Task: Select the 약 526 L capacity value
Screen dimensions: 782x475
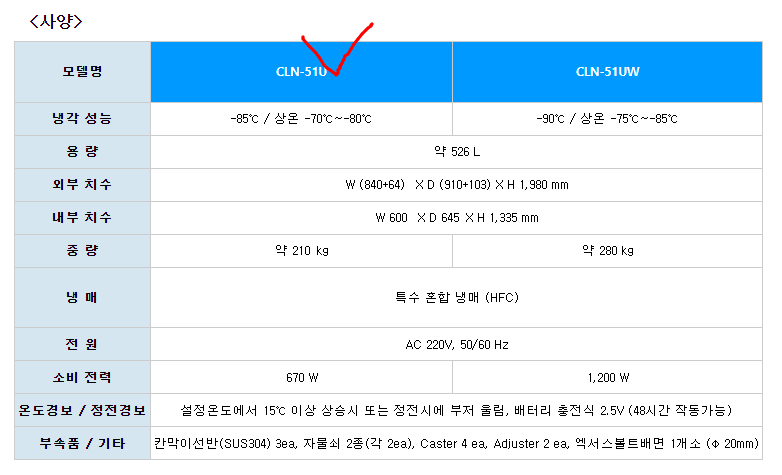Action: (x=456, y=152)
